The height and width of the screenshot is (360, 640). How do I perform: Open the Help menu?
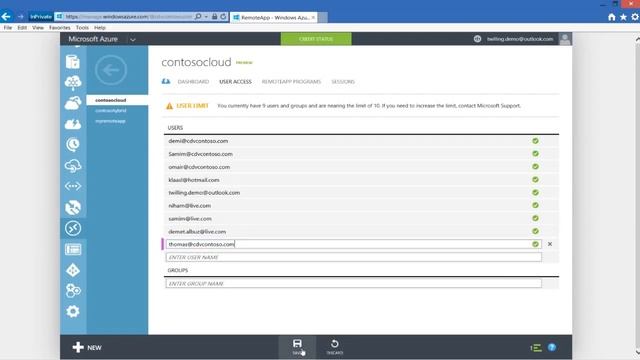[100, 28]
